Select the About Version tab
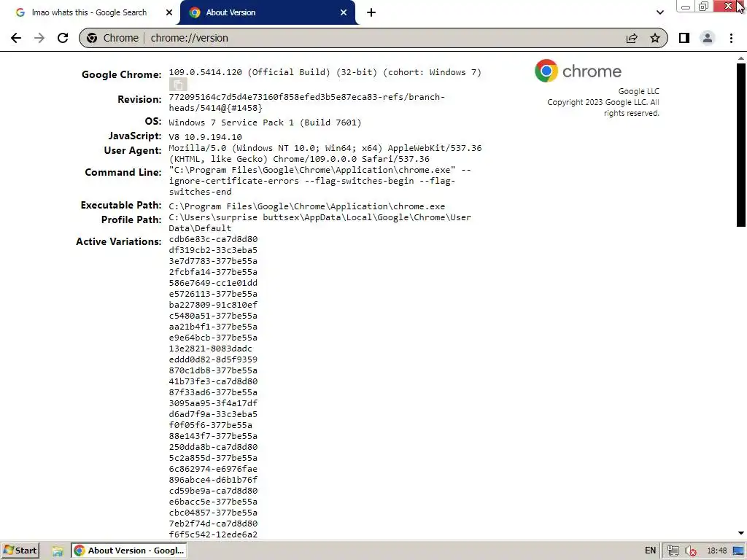747x560 pixels. tap(267, 12)
